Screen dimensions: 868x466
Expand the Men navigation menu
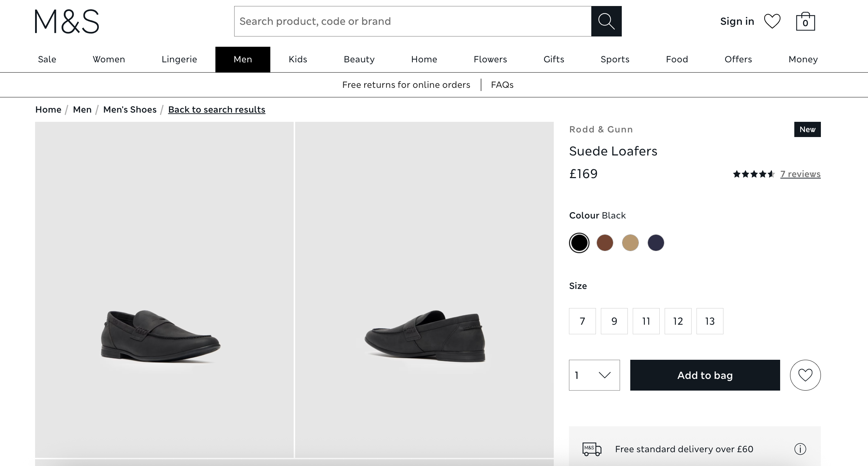243,59
